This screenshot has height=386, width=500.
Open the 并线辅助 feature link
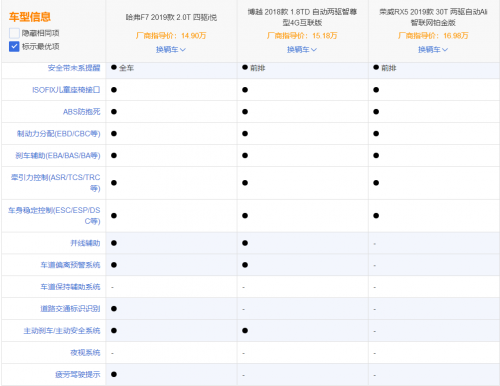(85, 243)
